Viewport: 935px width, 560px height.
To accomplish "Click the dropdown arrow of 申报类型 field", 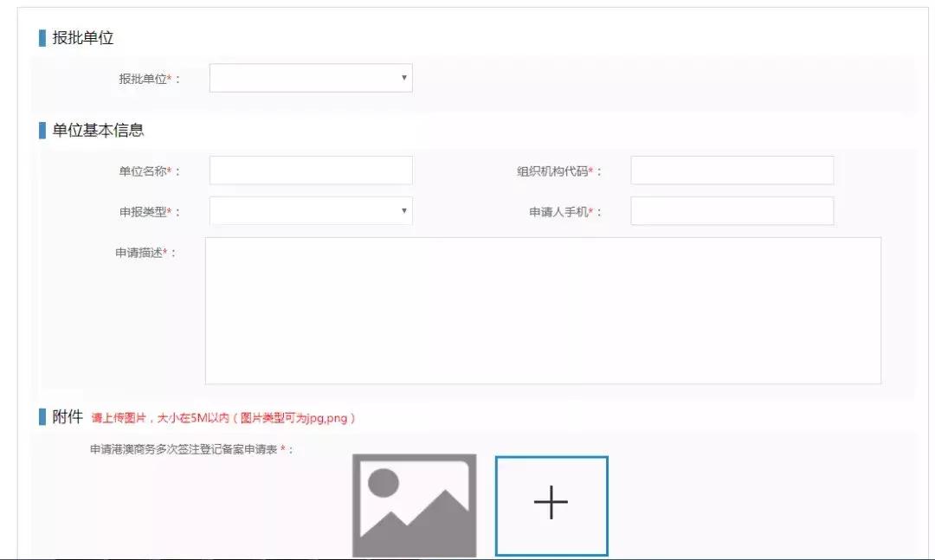I will tap(403, 210).
